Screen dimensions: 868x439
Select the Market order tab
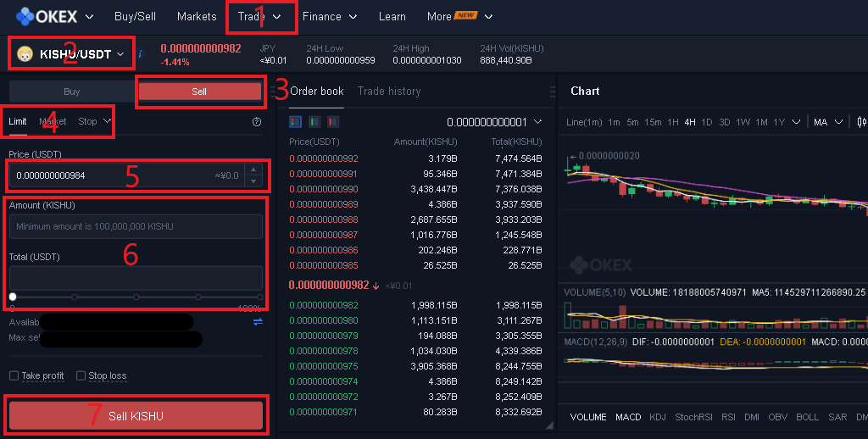tap(53, 121)
